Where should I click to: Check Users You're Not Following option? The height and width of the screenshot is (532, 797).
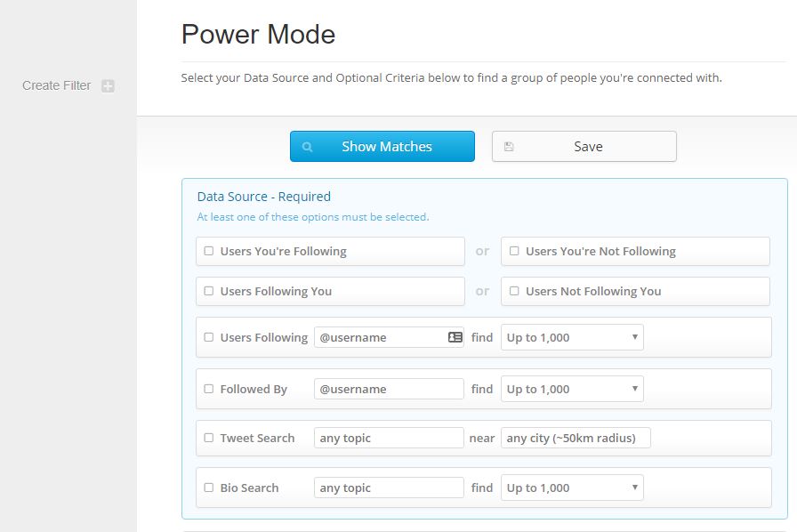pyautogui.click(x=514, y=251)
